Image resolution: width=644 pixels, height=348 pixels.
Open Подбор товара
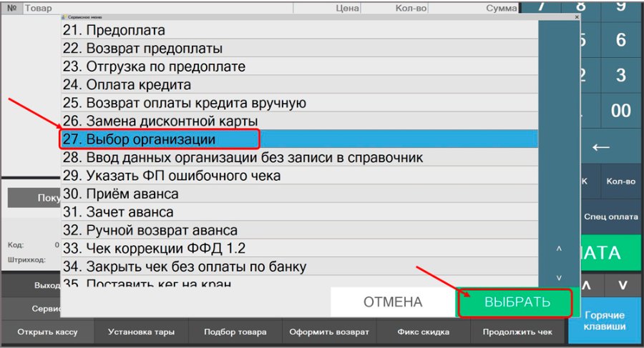(x=235, y=332)
